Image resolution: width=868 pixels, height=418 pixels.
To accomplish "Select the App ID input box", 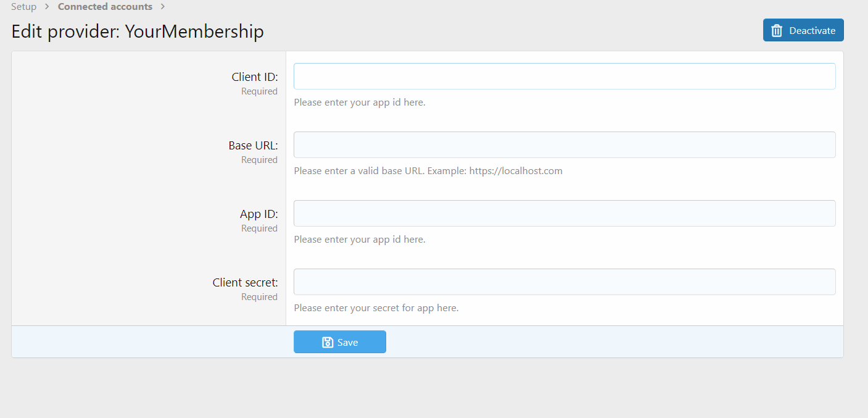I will 564,214.
